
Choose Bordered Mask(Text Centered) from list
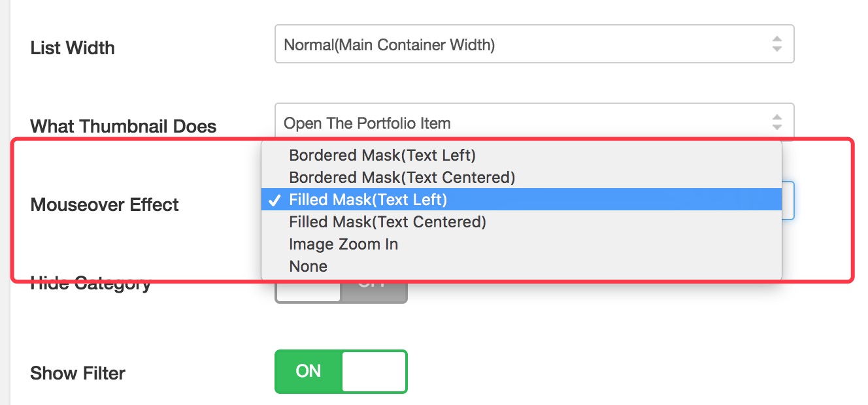[x=402, y=178]
